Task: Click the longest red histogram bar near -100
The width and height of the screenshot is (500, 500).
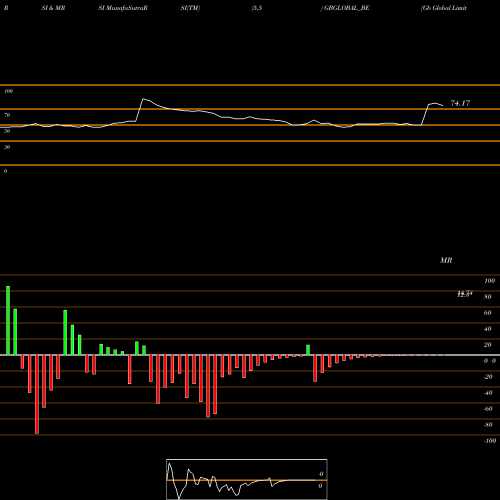Action: click(x=37, y=394)
